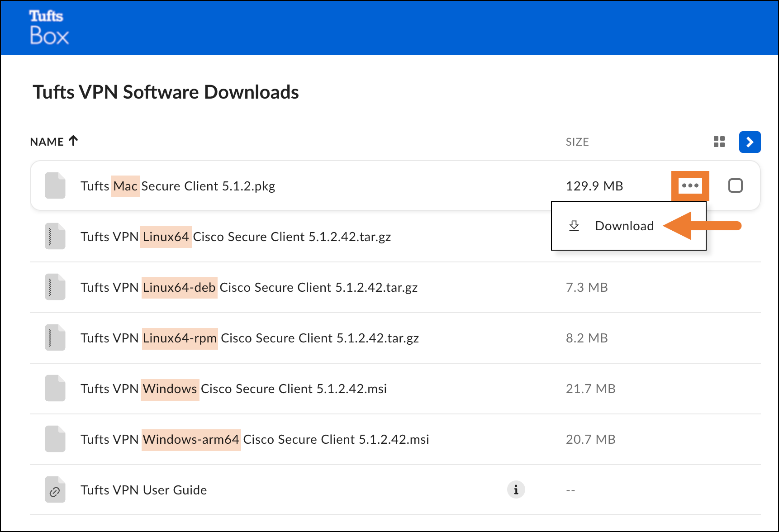Image resolution: width=779 pixels, height=532 pixels.
Task: Check the checkbox for Tufts Mac Secure Client
Action: pos(735,185)
